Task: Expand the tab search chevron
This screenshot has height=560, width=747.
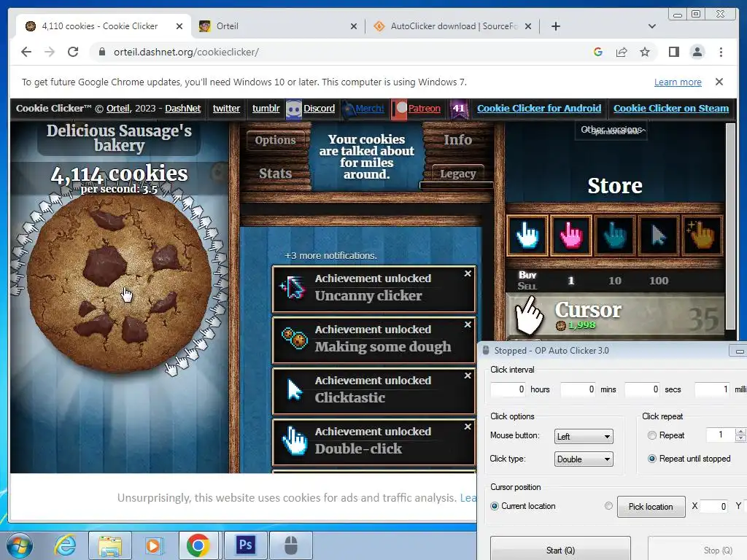Action: [652, 26]
